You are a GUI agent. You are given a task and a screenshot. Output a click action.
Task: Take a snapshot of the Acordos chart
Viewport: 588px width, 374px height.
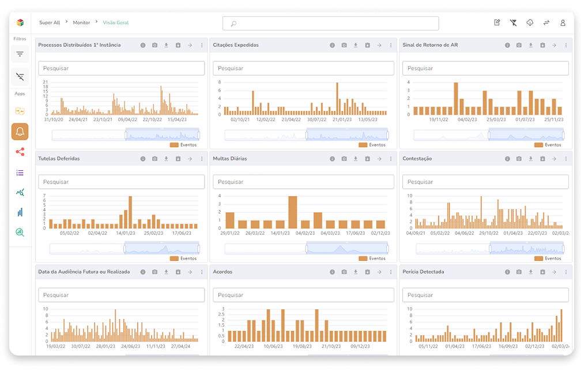(344, 272)
